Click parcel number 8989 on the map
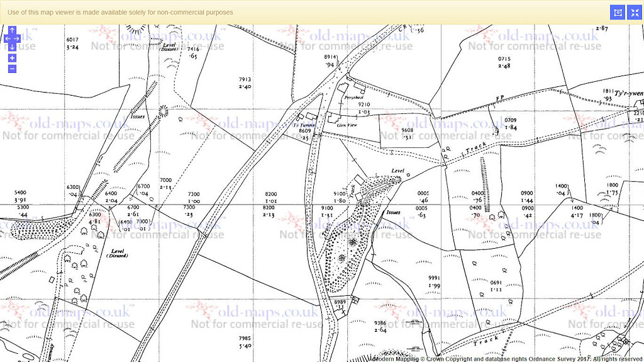Image resolution: width=644 pixels, height=362 pixels. coord(340,302)
